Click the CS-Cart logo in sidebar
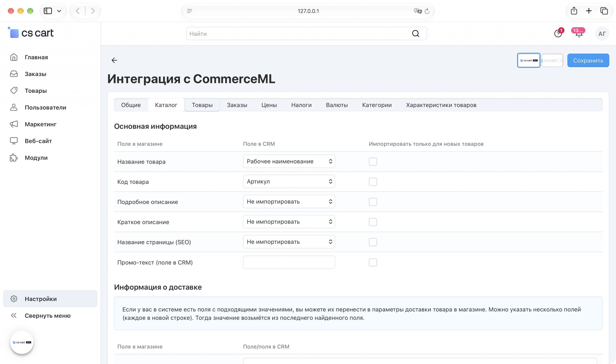 (x=31, y=33)
